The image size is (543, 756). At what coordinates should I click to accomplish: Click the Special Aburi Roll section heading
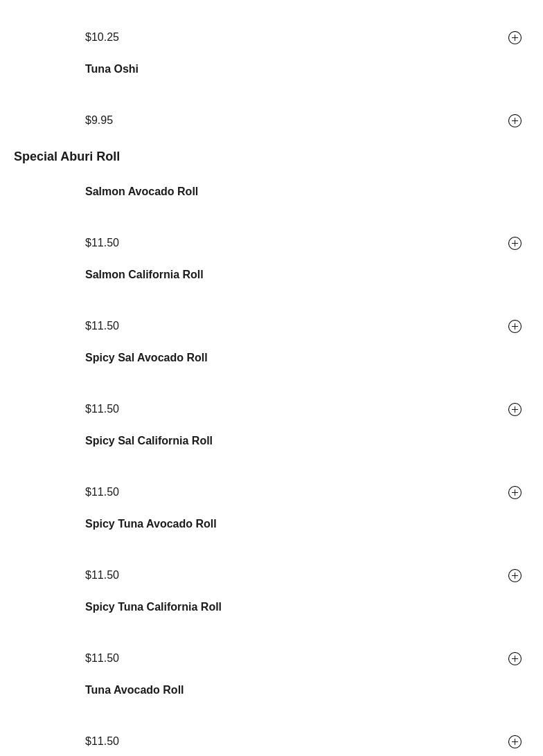coord(66,156)
